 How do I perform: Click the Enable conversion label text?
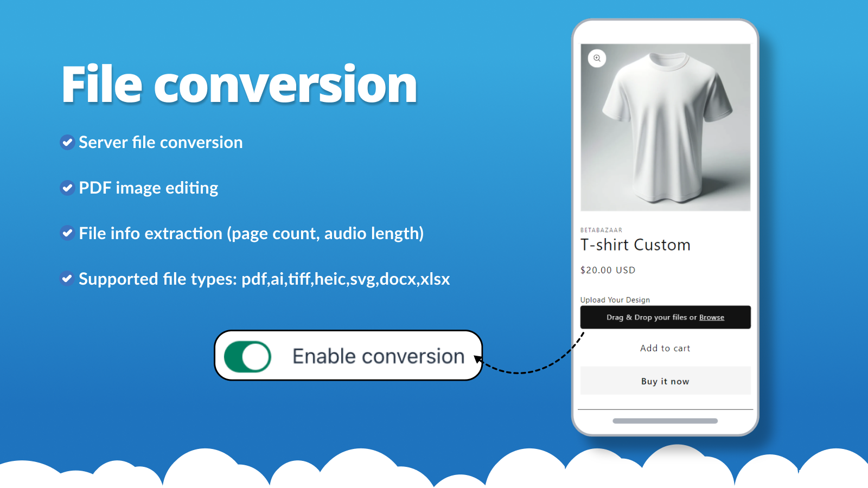[379, 356]
